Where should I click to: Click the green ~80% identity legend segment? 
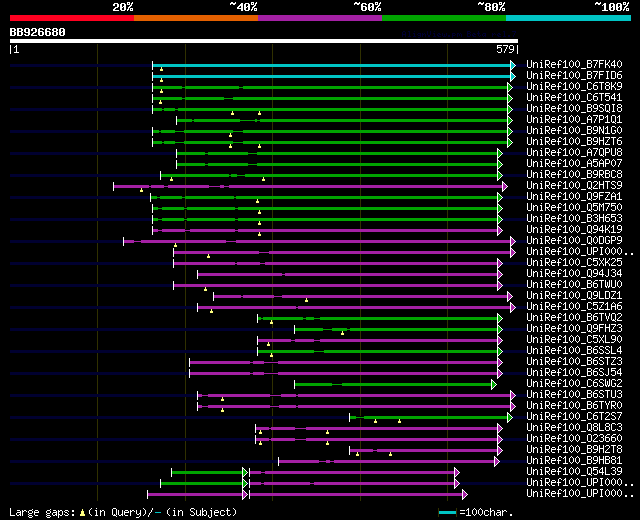444,18
